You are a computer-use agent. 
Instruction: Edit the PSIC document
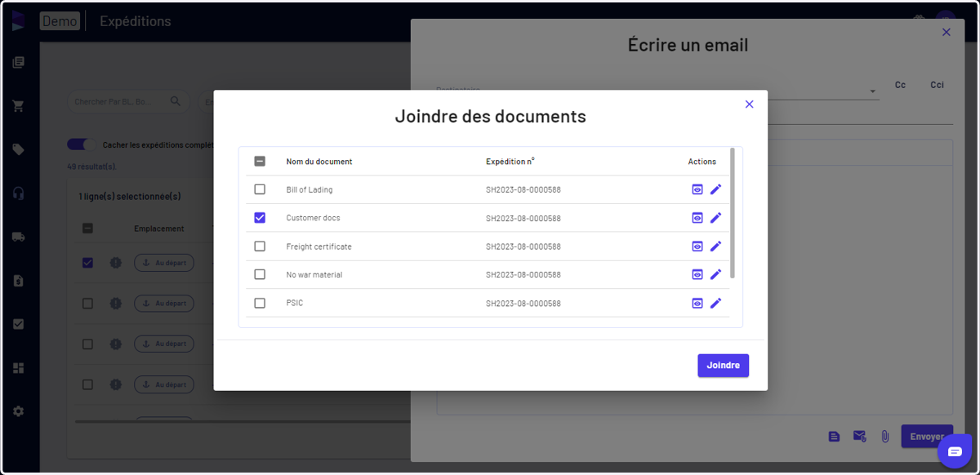pos(715,303)
